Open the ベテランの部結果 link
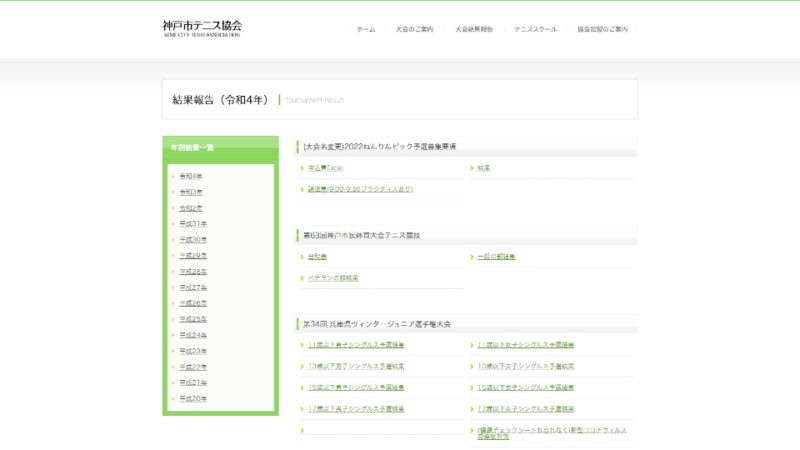Screen dimensions: 800x450 tap(333, 278)
